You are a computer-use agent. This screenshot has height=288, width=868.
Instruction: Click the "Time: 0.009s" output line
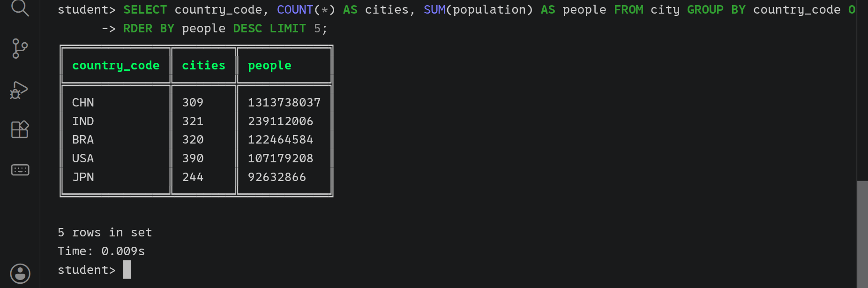point(101,251)
